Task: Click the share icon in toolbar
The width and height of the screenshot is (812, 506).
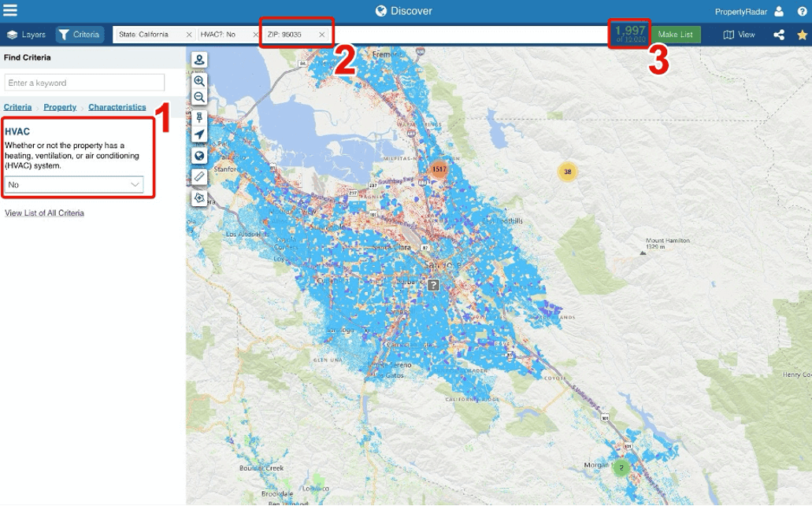Action: coord(779,35)
